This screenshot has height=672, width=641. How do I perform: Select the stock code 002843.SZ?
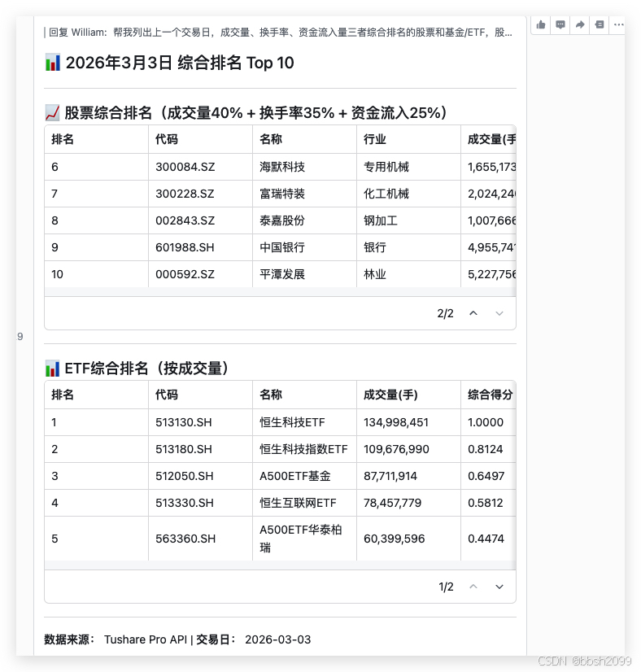(185, 220)
